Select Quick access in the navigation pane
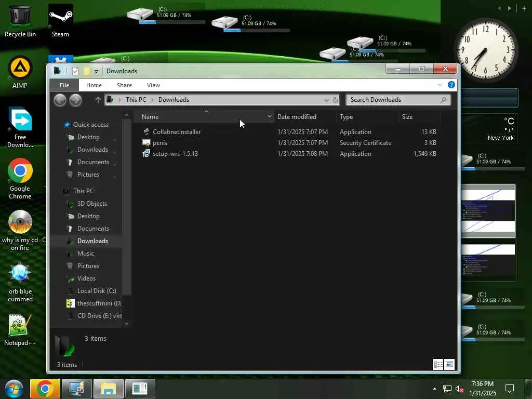The height and width of the screenshot is (399, 532). [90, 125]
